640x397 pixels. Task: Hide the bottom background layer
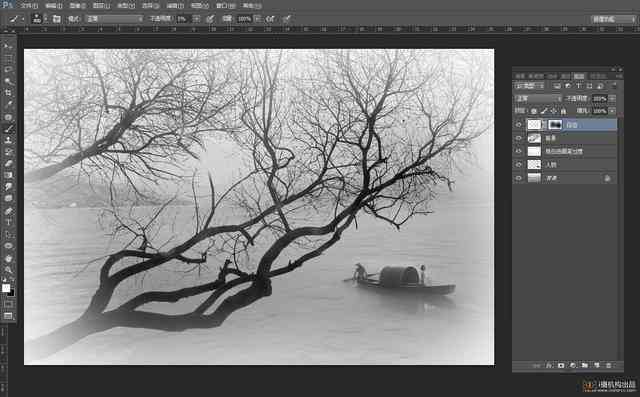point(519,178)
